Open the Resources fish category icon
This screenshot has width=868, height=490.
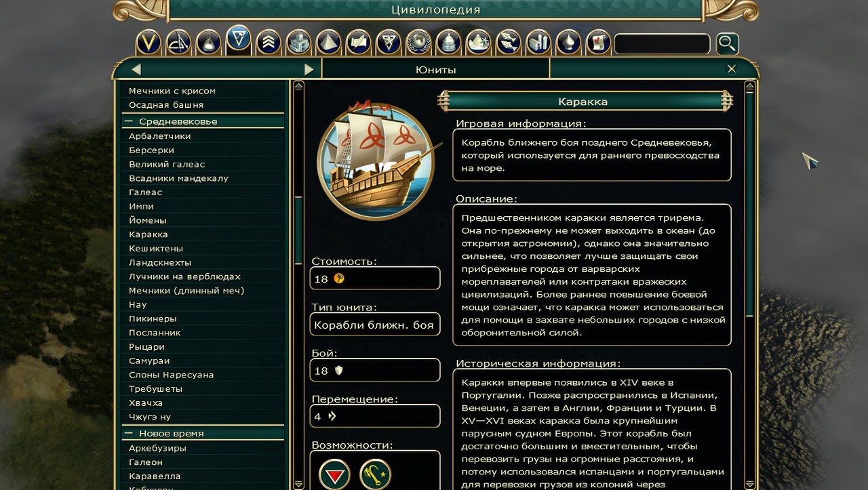click(x=509, y=42)
